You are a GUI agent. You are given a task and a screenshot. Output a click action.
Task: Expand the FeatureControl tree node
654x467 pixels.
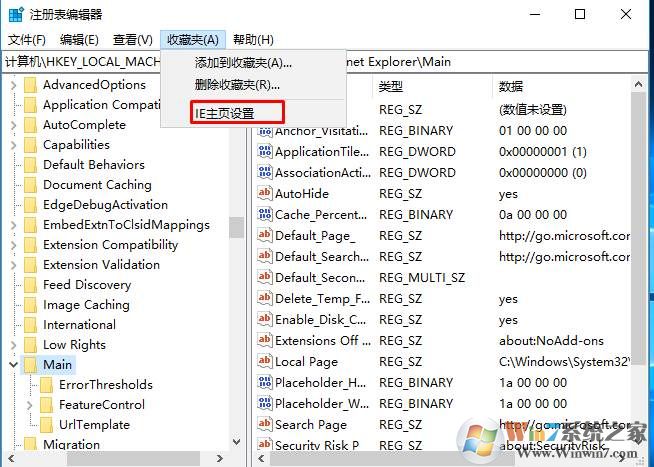coord(29,405)
